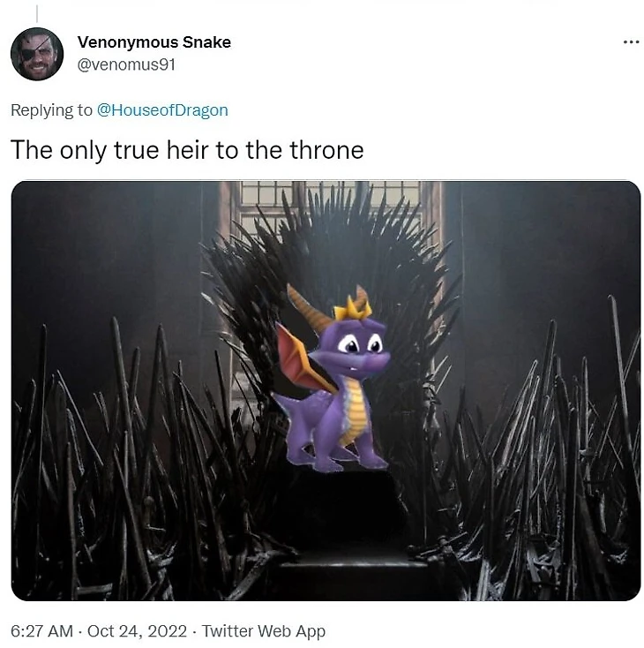
Task: Open the attached Iron Throne image
Action: pyautogui.click(x=326, y=390)
